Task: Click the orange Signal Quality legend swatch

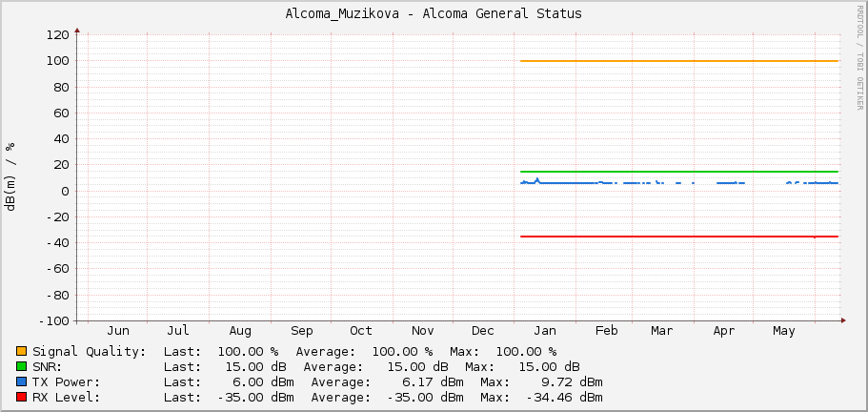Action: [22, 351]
